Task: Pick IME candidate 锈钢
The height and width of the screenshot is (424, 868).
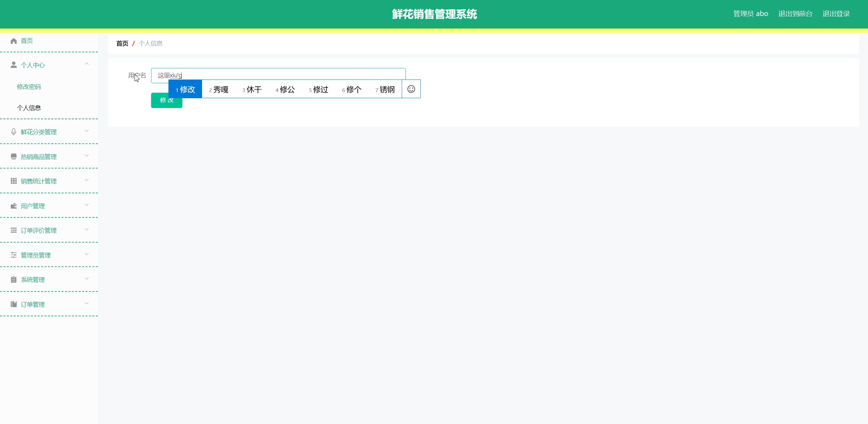Action: coord(385,89)
